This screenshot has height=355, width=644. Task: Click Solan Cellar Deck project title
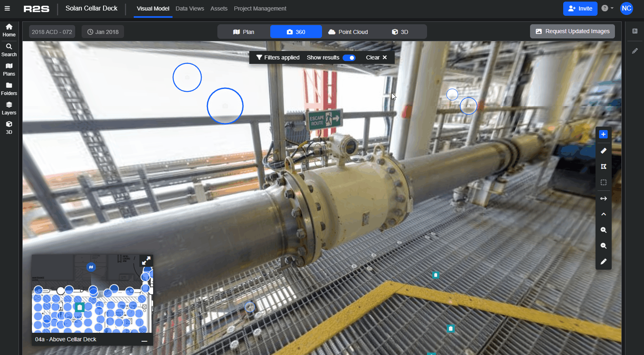click(91, 8)
